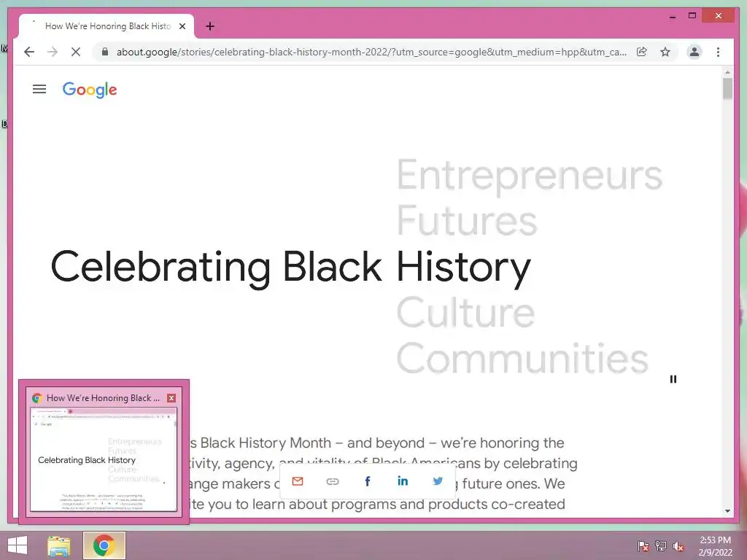747x560 pixels.
Task: Share this page via share icon
Action: [642, 52]
